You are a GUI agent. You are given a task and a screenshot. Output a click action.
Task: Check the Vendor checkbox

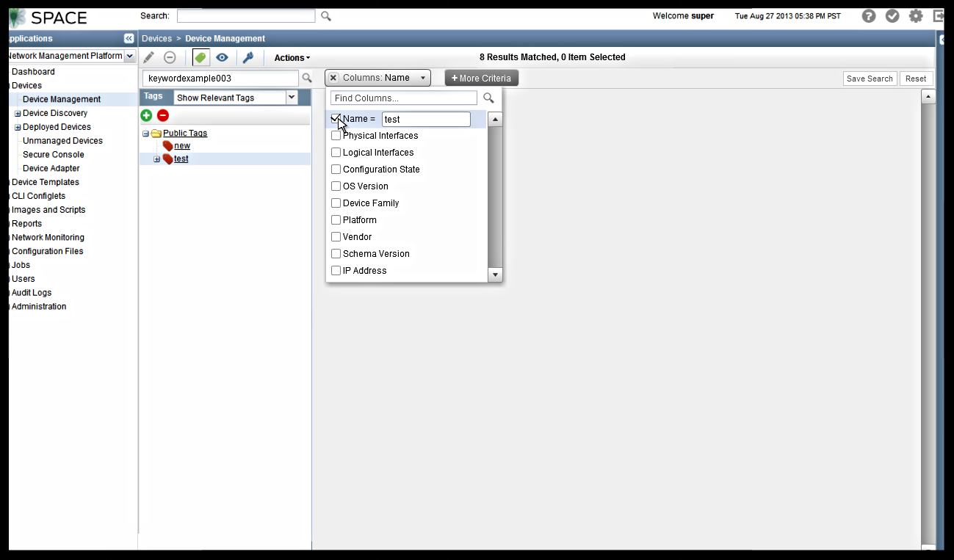336,237
